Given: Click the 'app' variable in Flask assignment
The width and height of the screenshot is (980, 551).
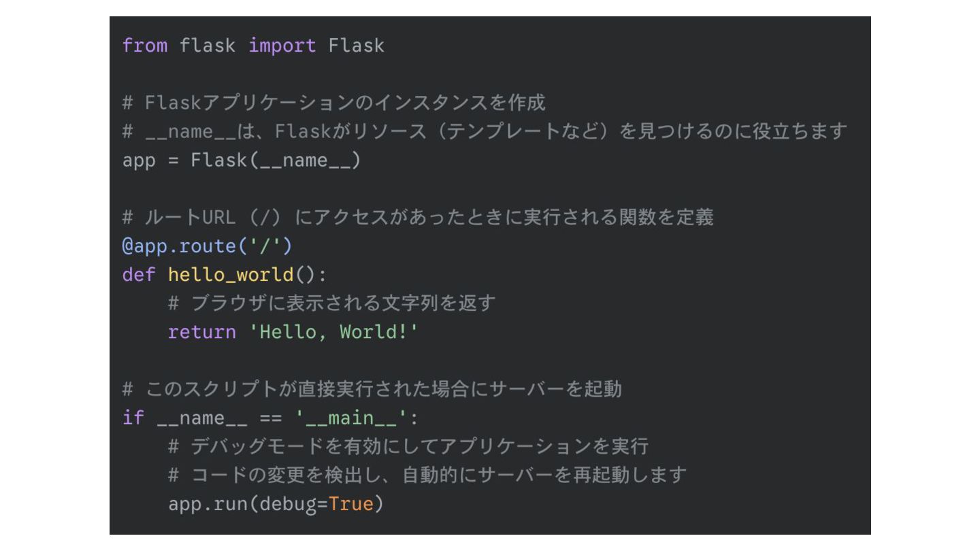Looking at the screenshot, I should point(139,161).
